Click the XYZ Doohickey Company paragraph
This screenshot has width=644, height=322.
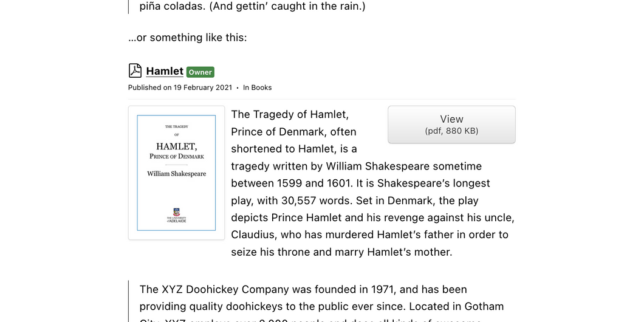pyautogui.click(x=321, y=302)
